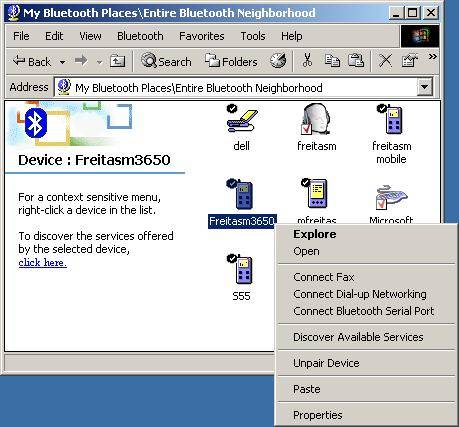Expand the toolbar overflow chevron
The image size is (459, 427).
tap(432, 57)
